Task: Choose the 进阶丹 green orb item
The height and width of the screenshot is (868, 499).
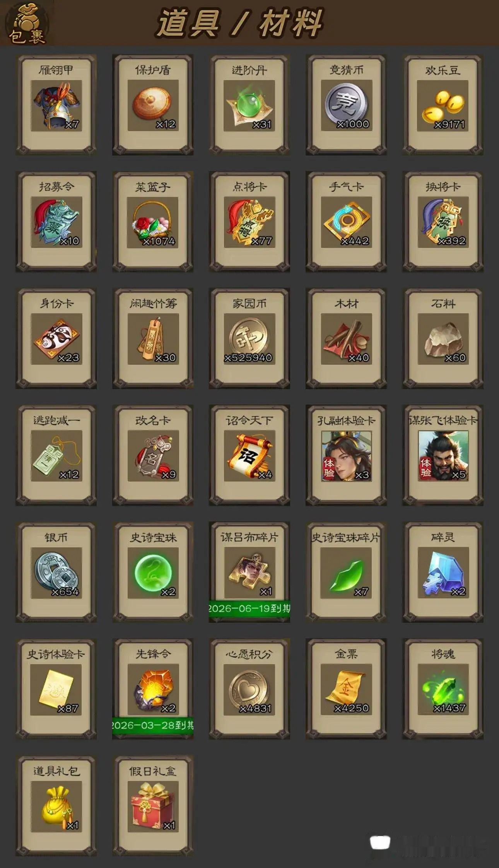Action: point(249,105)
